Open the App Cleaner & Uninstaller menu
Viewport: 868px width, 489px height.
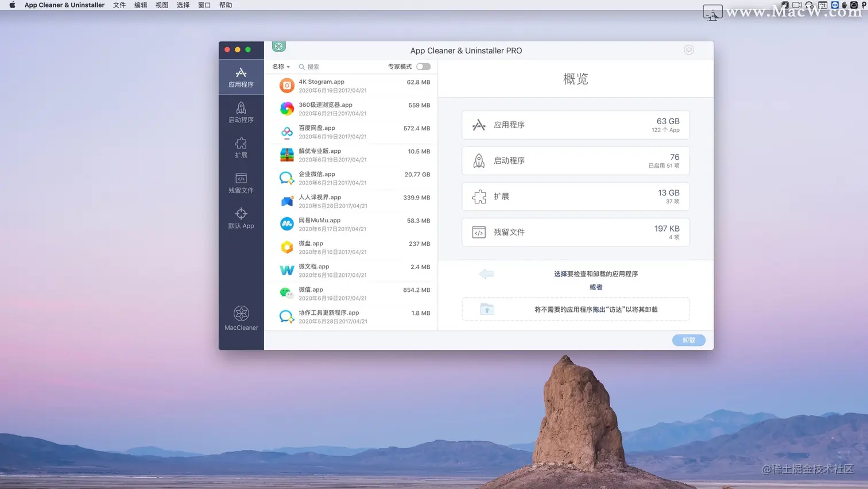click(64, 5)
